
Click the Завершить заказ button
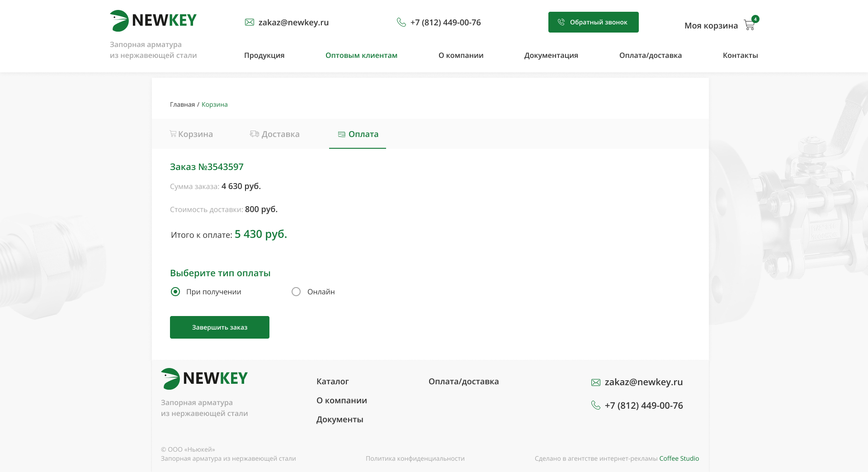(220, 327)
